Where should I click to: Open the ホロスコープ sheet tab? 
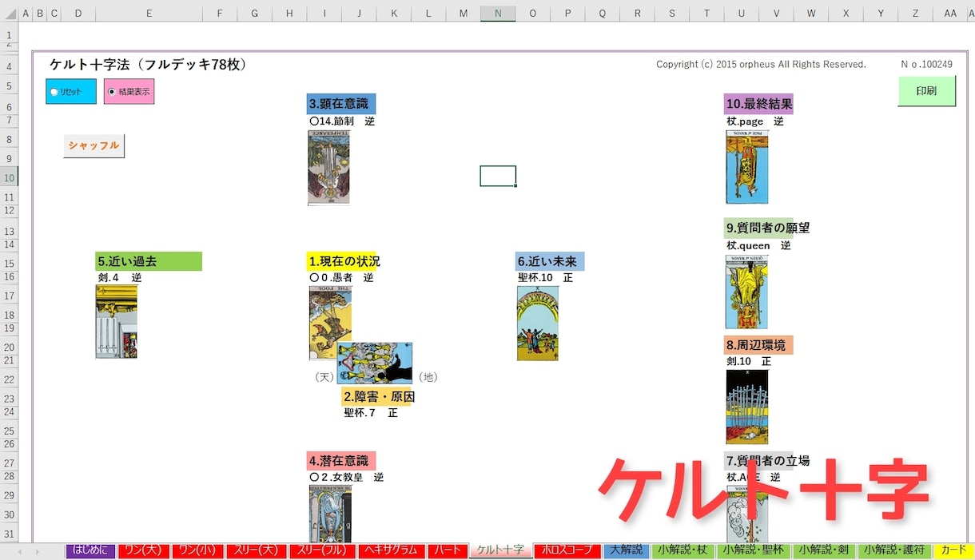click(x=567, y=550)
